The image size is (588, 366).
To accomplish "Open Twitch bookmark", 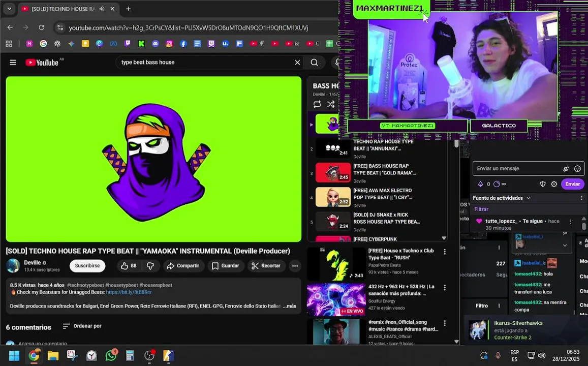I will 128,44.
